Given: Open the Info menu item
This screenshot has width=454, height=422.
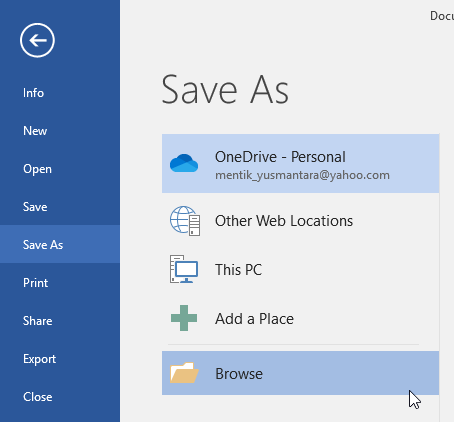Looking at the screenshot, I should pos(60,93).
